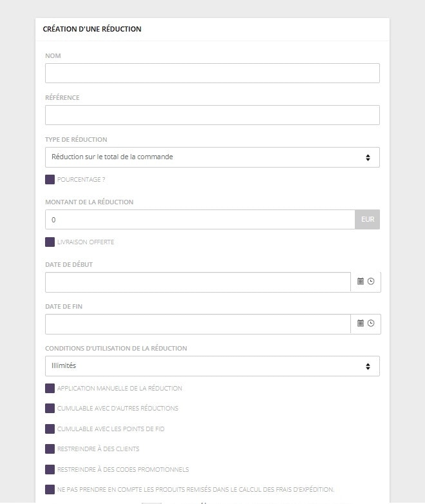Open the Type de réduction dropdown
This screenshot has width=425, height=504.
[x=212, y=157]
